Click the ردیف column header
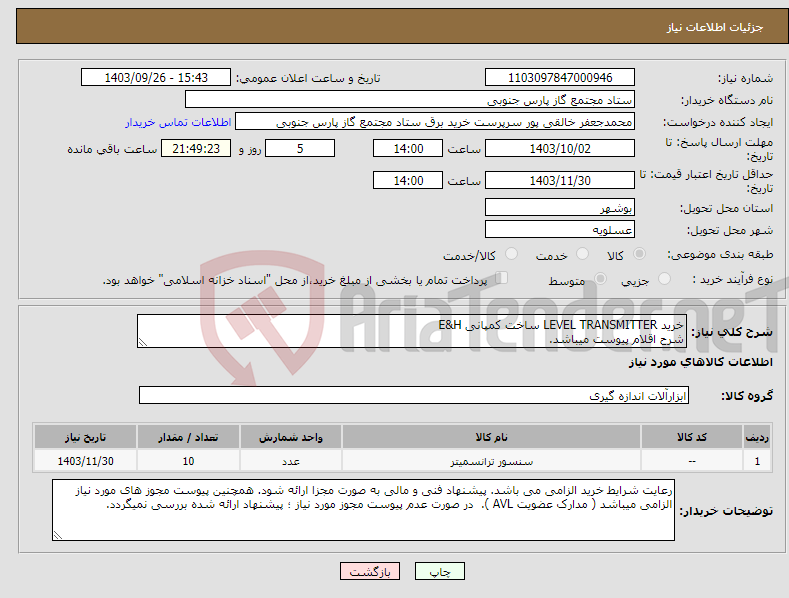This screenshot has height=598, width=789. point(757,437)
